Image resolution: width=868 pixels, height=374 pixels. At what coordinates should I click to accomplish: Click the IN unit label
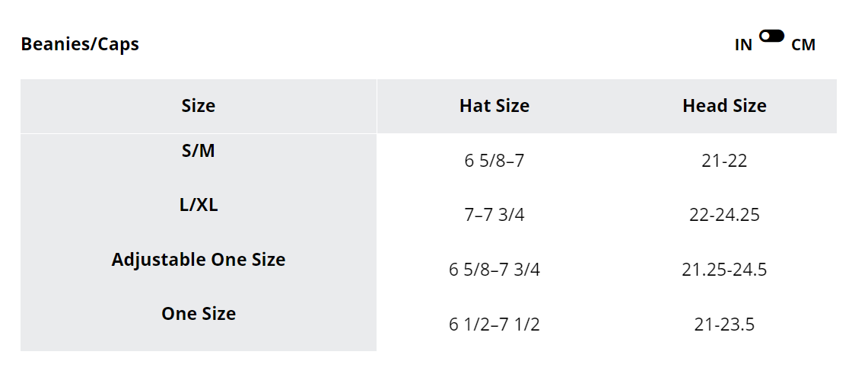pos(743,45)
